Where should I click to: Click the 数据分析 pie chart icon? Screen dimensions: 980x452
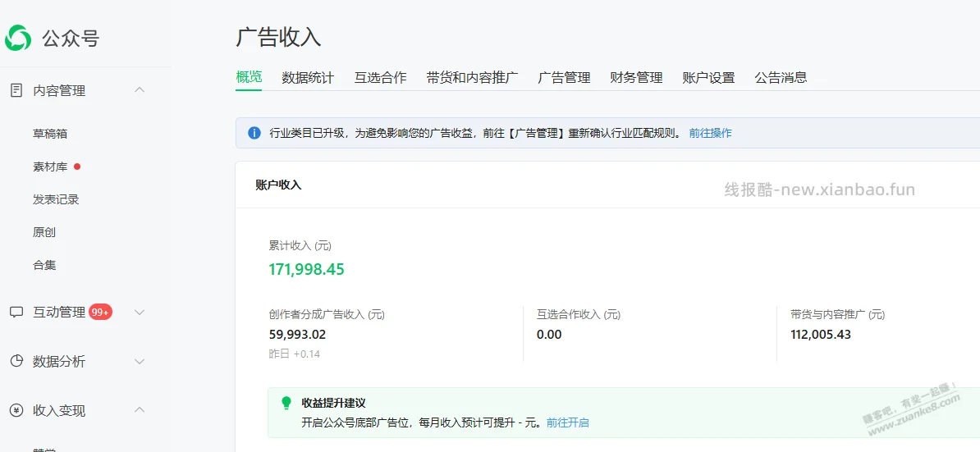tap(17, 361)
